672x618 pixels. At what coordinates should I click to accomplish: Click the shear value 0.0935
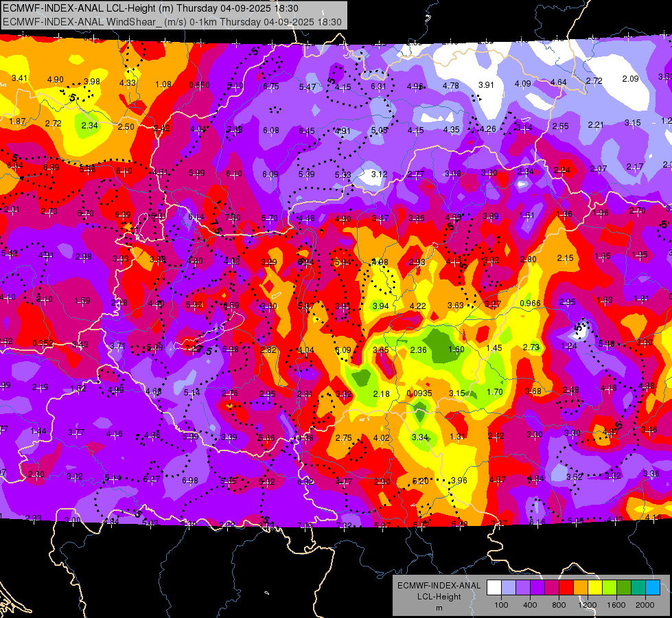419,393
